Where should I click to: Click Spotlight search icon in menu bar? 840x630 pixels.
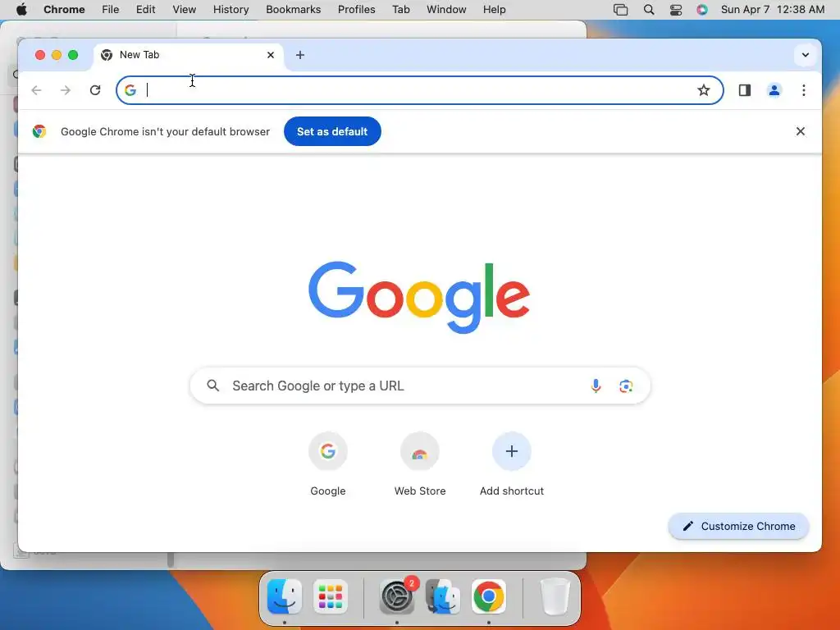(648, 10)
